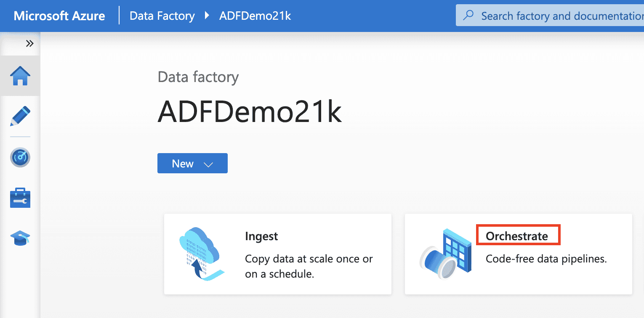The height and width of the screenshot is (318, 644).
Task: Go to the Home hub icon
Action: click(x=20, y=77)
